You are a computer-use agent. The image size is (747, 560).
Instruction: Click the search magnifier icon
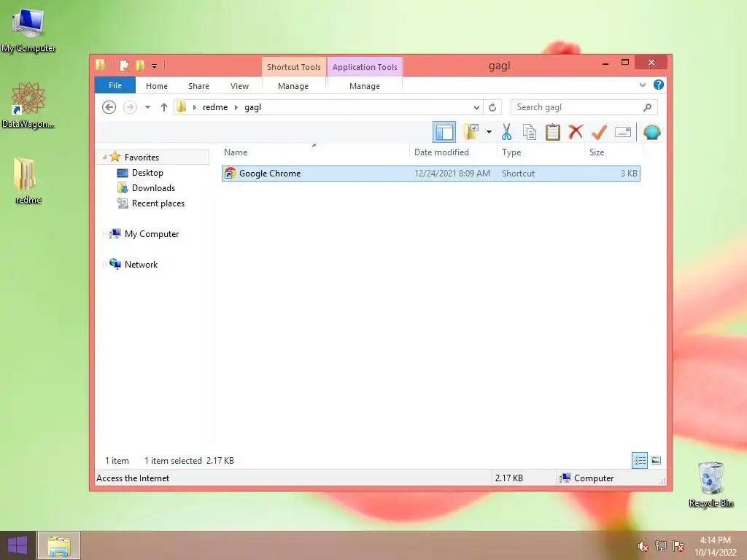pyautogui.click(x=647, y=107)
